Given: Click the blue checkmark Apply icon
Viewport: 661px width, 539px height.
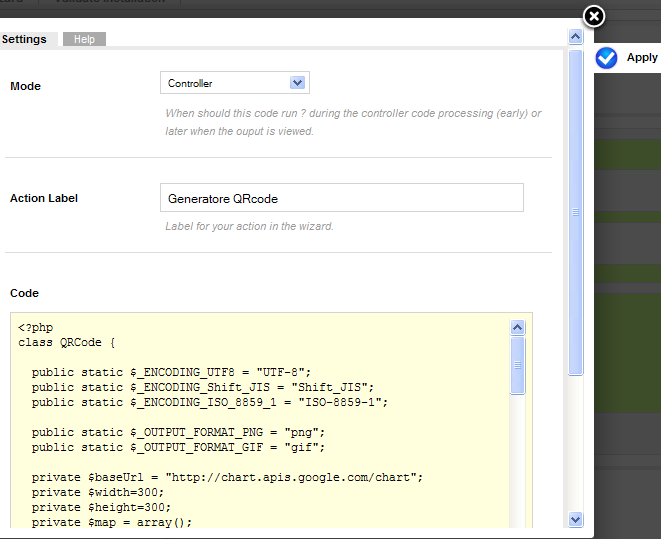Looking at the screenshot, I should (606, 58).
